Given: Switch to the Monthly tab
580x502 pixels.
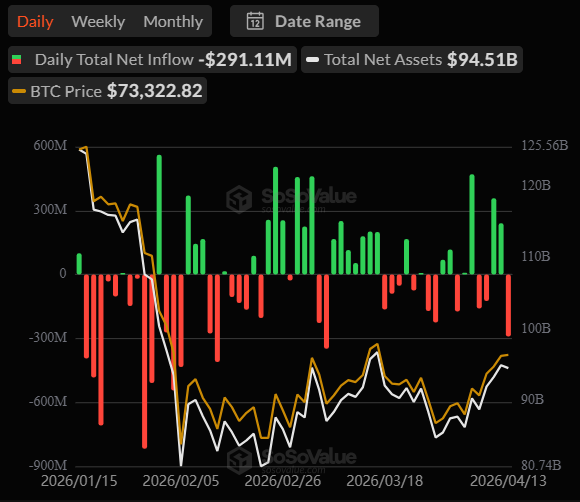Looking at the screenshot, I should [173, 21].
